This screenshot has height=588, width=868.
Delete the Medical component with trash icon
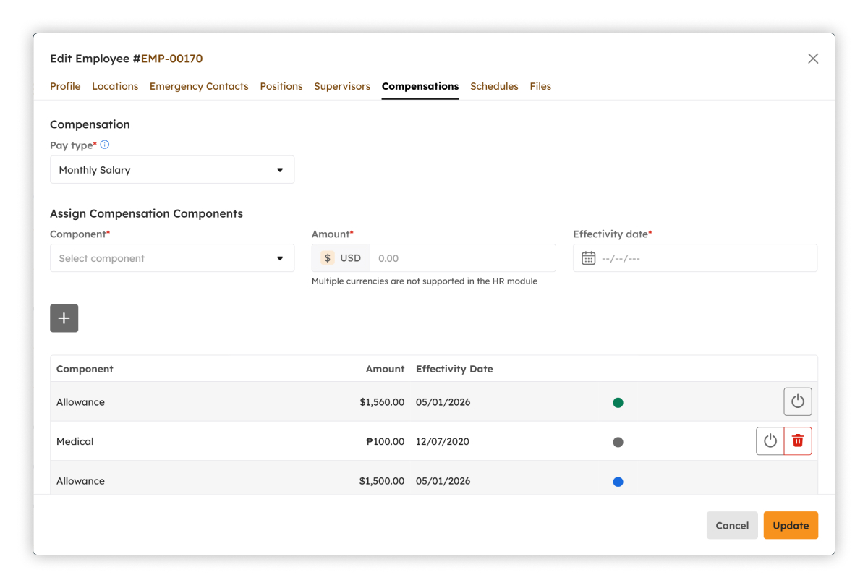tap(798, 441)
